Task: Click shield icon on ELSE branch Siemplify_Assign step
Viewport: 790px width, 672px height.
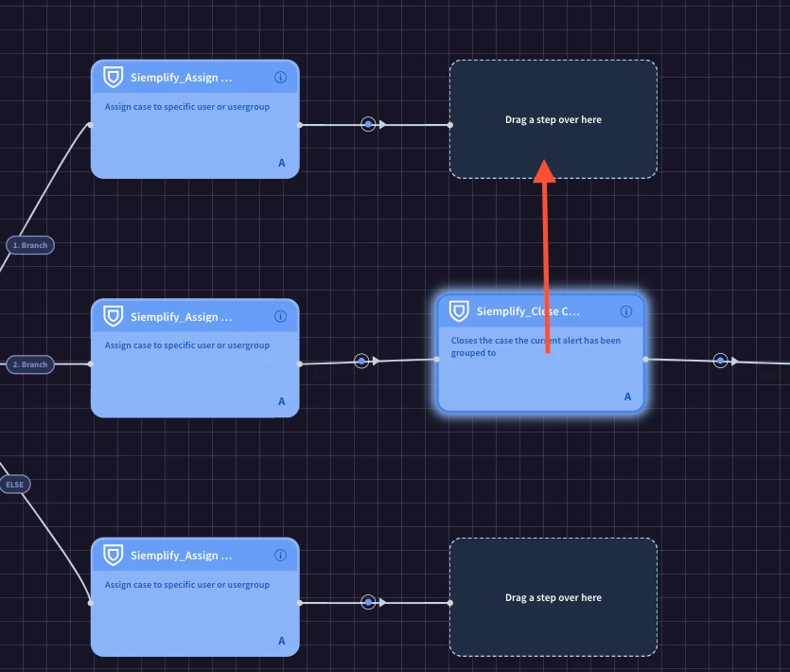Action: [x=114, y=555]
